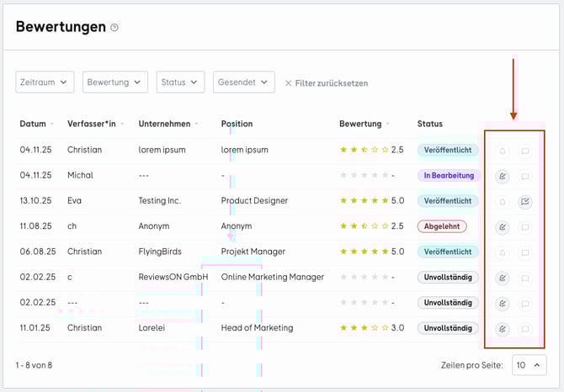Open the Zeitraum filter dropdown
The height and width of the screenshot is (392, 564).
coord(45,82)
